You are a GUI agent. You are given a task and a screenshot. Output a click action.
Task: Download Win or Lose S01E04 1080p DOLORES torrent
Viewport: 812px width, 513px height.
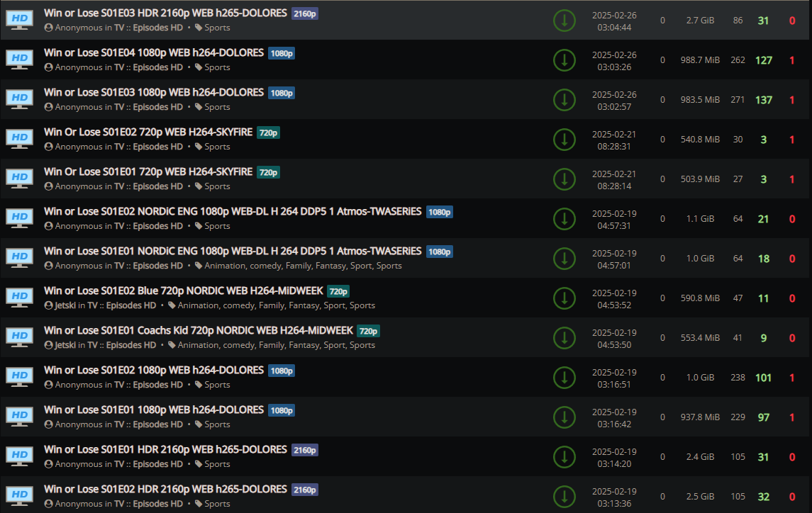click(564, 60)
